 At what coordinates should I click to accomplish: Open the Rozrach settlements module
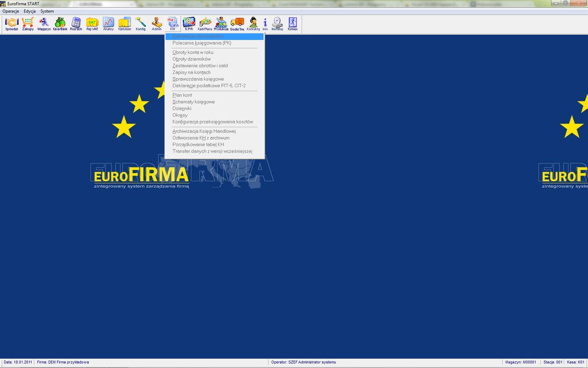pyautogui.click(x=76, y=24)
